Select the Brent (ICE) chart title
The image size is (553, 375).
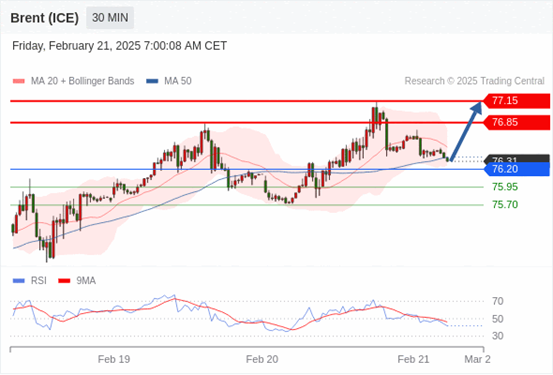[x=44, y=18]
